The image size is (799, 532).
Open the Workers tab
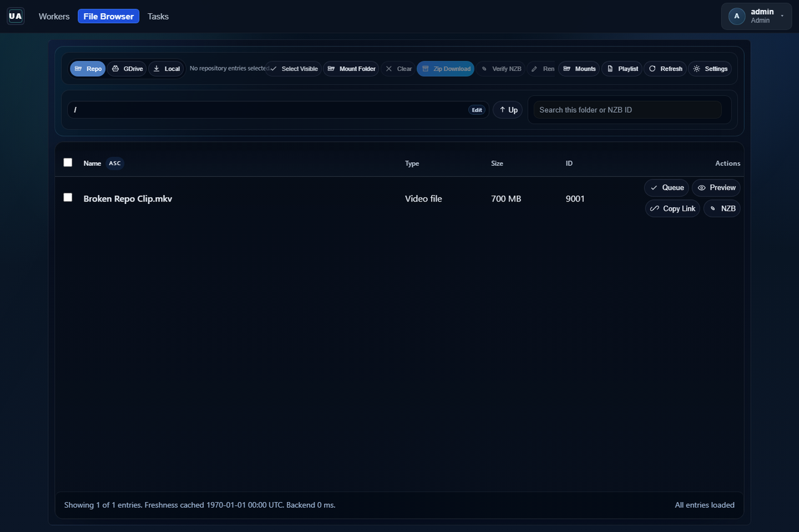click(x=54, y=16)
